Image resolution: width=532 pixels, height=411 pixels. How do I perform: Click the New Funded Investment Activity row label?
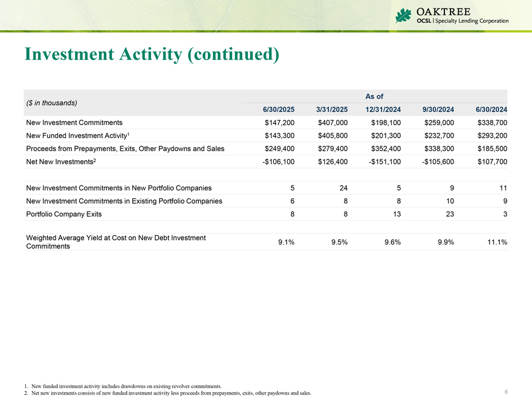(77, 135)
